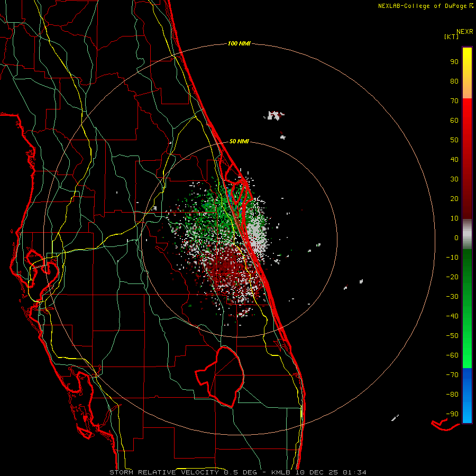Image resolution: width=476 pixels, height=476 pixels.
Task: Click the 10 value on the velocity scale
Action: click(x=454, y=218)
